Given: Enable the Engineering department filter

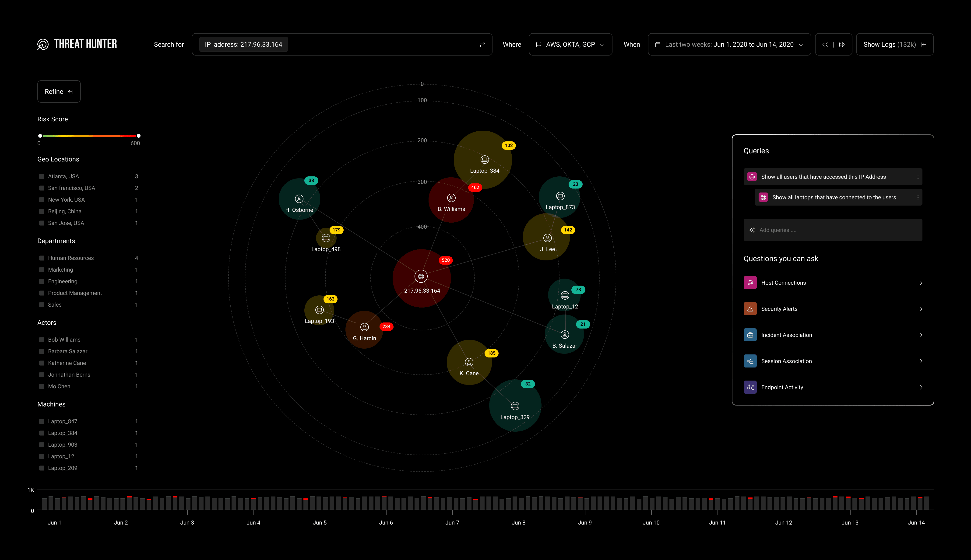Looking at the screenshot, I should coord(42,282).
